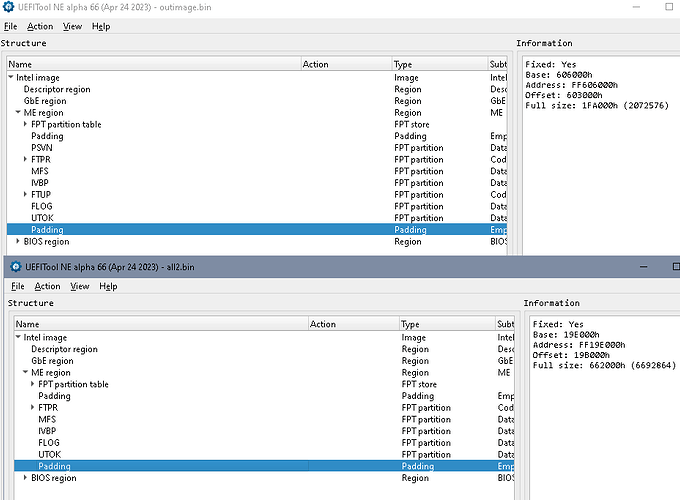Image resolution: width=680 pixels, height=500 pixels.
Task: Maximize the outimage.bin window
Action: point(669,7)
